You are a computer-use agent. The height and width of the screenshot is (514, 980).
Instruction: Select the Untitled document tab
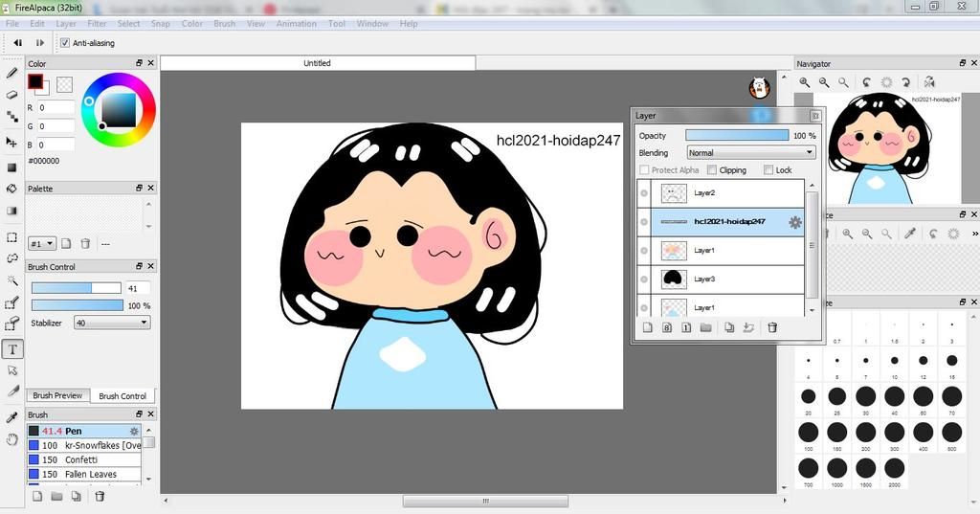pyautogui.click(x=318, y=63)
